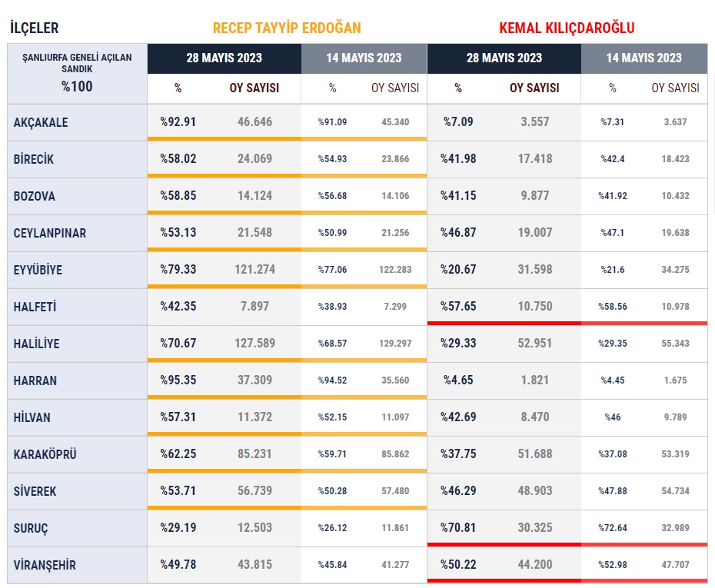The height and width of the screenshot is (588, 715).
Task: Select Erdoğan's 14 Mayıs 2023 column header
Action: 364,58
